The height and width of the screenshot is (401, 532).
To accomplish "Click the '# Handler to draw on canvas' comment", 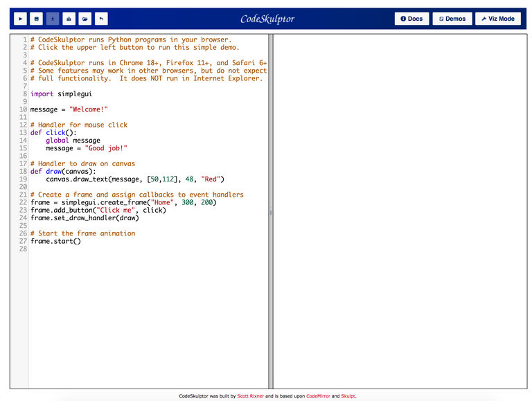I will (82, 164).
